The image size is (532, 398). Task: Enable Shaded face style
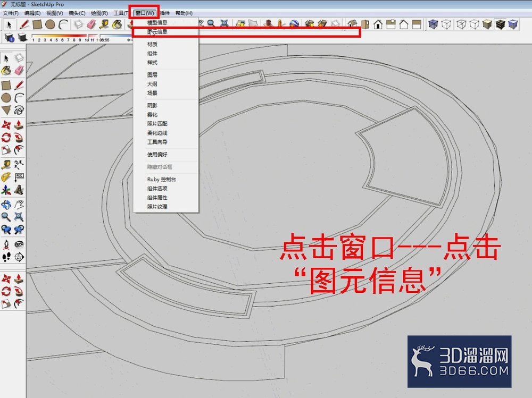487,24
